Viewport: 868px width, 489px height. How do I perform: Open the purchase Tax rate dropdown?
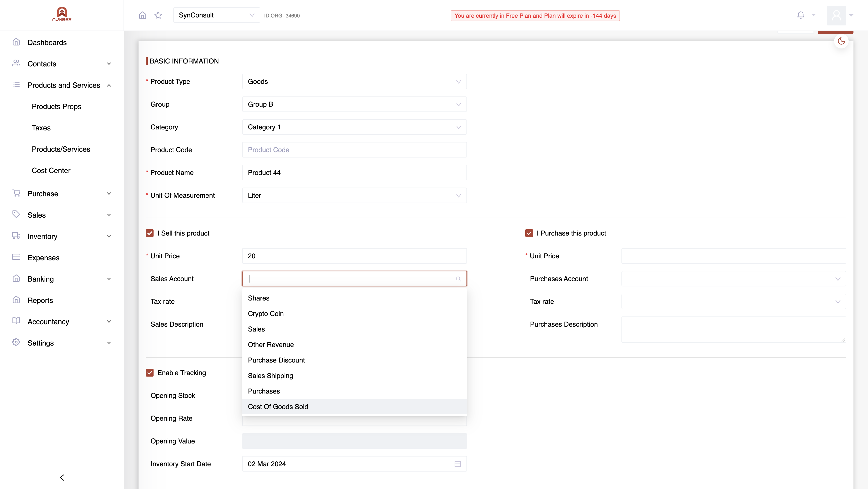734,301
